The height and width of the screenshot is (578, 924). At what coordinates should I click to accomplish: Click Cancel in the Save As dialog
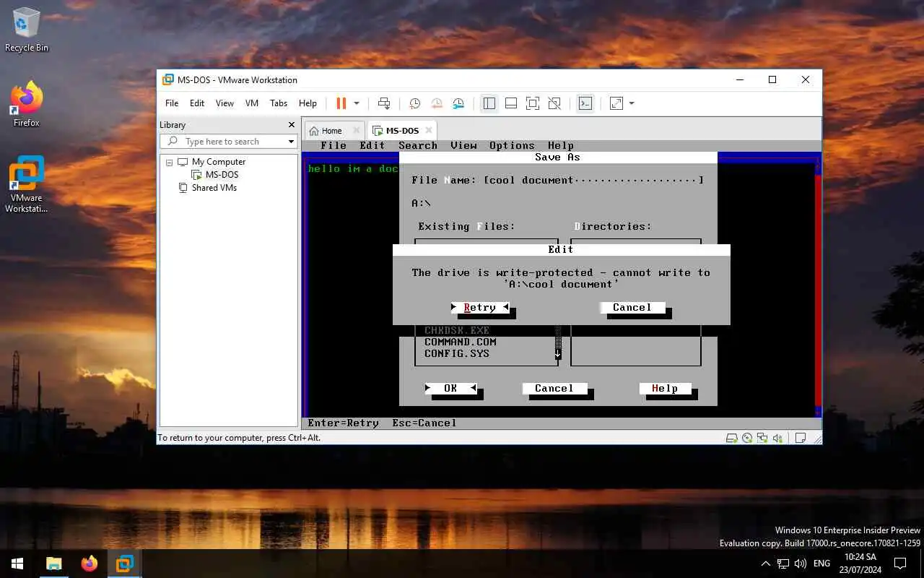point(554,389)
